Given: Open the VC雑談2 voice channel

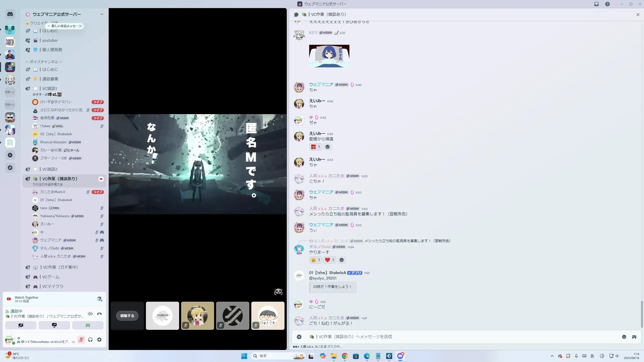Looking at the screenshot, I should 50,169.
